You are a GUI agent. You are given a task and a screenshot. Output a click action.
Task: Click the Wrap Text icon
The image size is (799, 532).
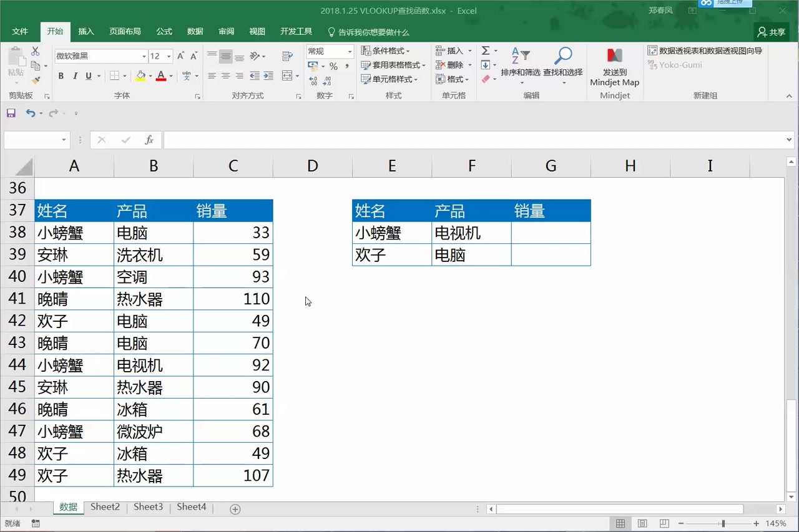(x=288, y=56)
